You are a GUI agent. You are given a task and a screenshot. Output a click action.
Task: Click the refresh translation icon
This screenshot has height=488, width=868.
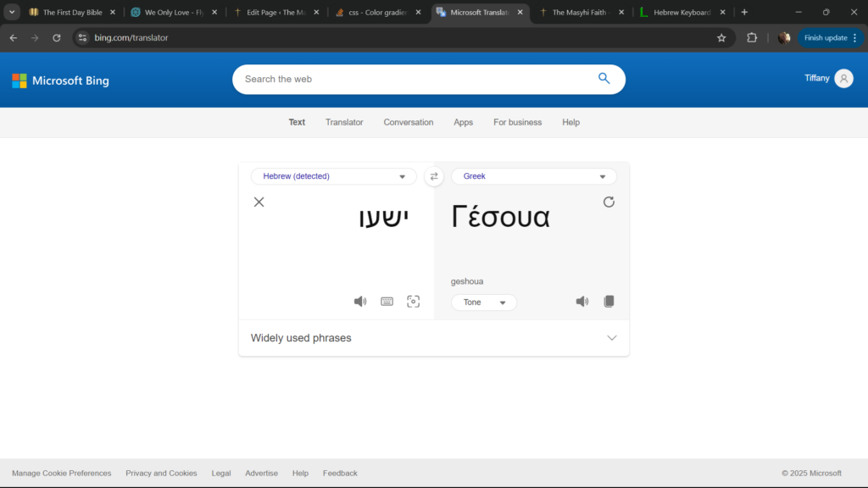point(609,202)
